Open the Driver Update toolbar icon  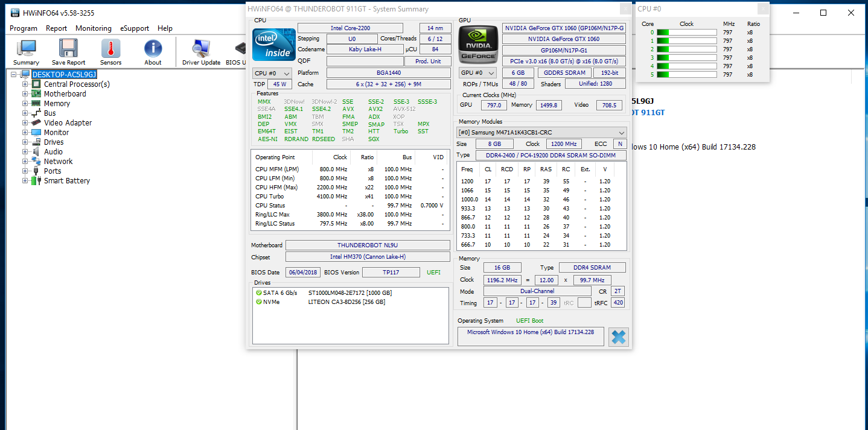(201, 49)
